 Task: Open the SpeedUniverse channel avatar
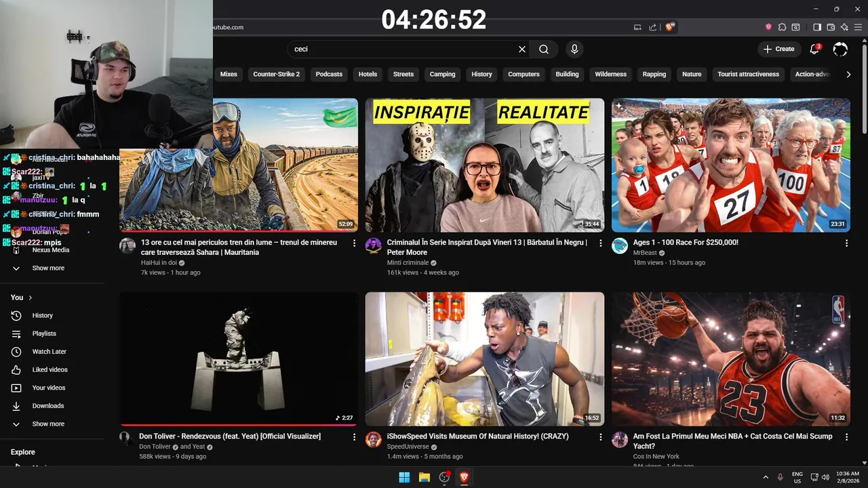point(374,440)
